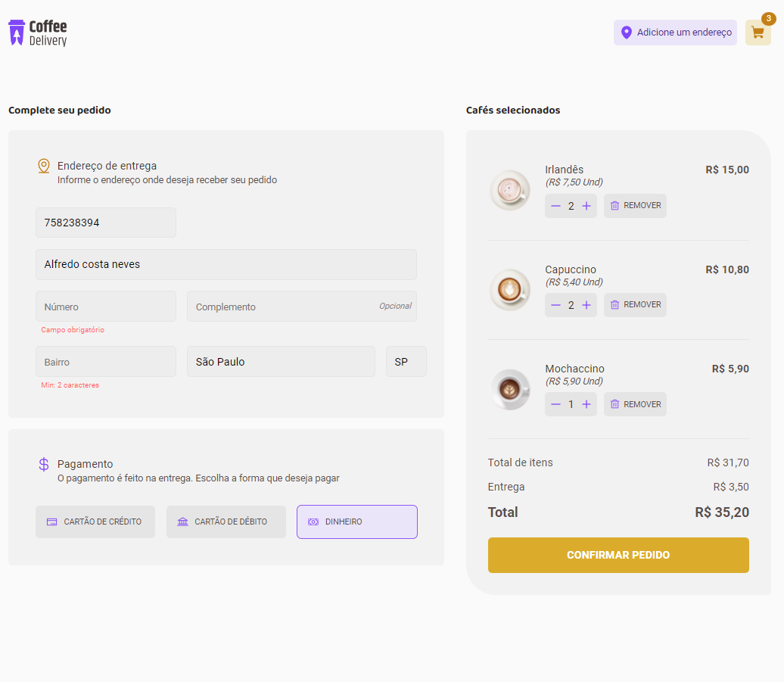Increase Mochaccino quantity with plus icon
This screenshot has width=784, height=682.
click(586, 404)
